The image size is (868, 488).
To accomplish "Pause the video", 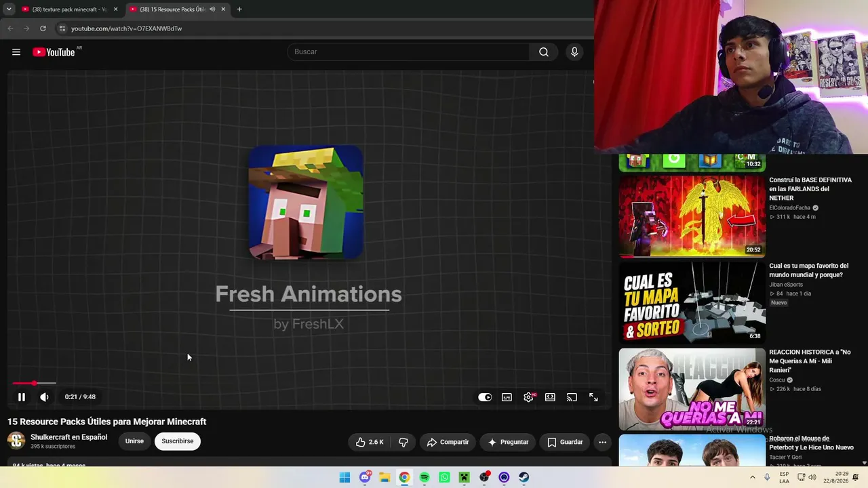I will (22, 397).
